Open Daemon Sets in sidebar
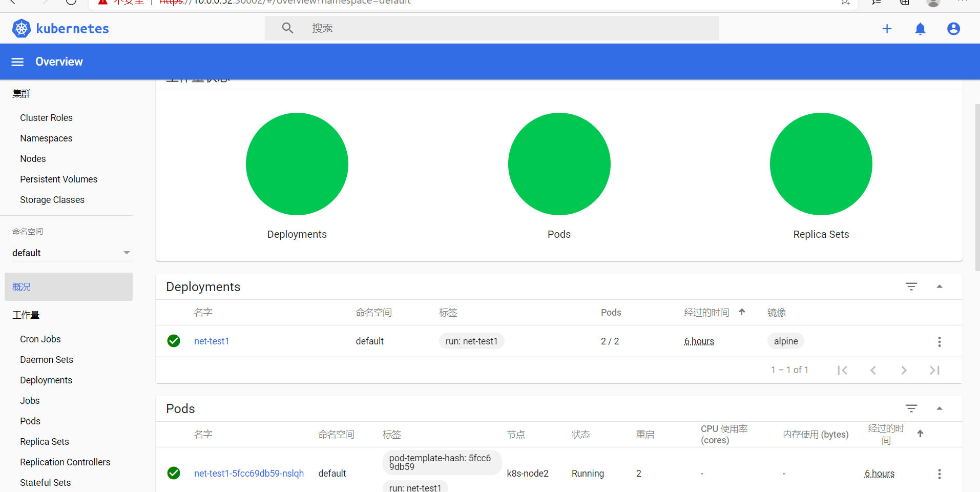 pos(47,360)
